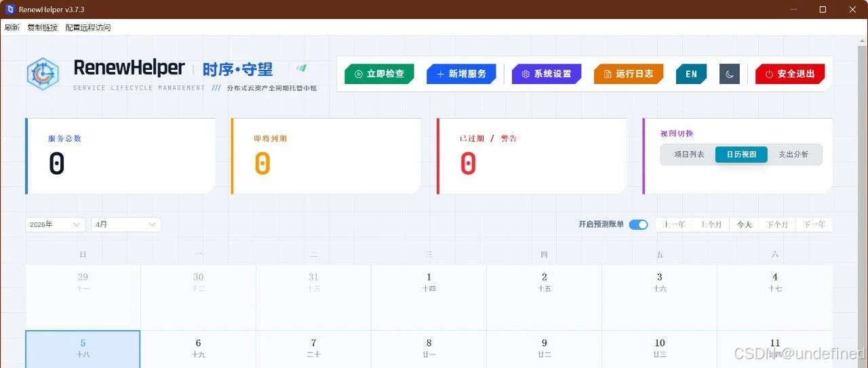Go to 下个月 next month
This screenshot has height=368, width=868.
coord(777,224)
